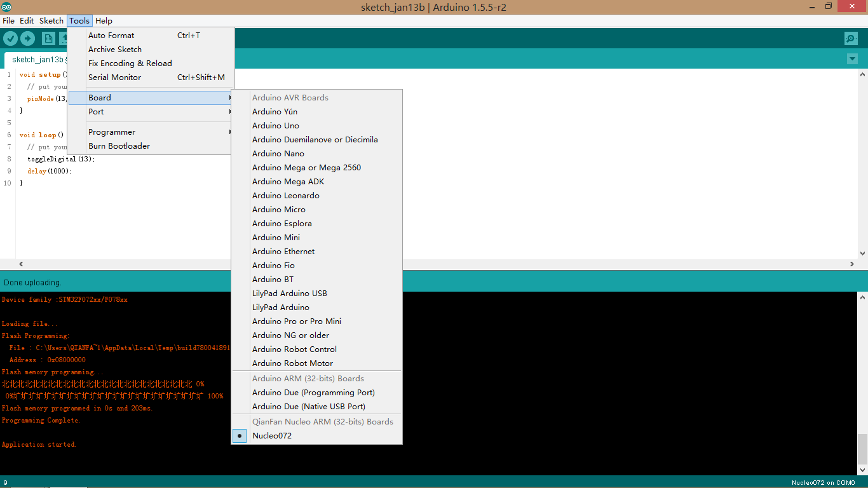Click the editor horizontal scrollbar left arrow
The image size is (868, 488).
[21, 264]
